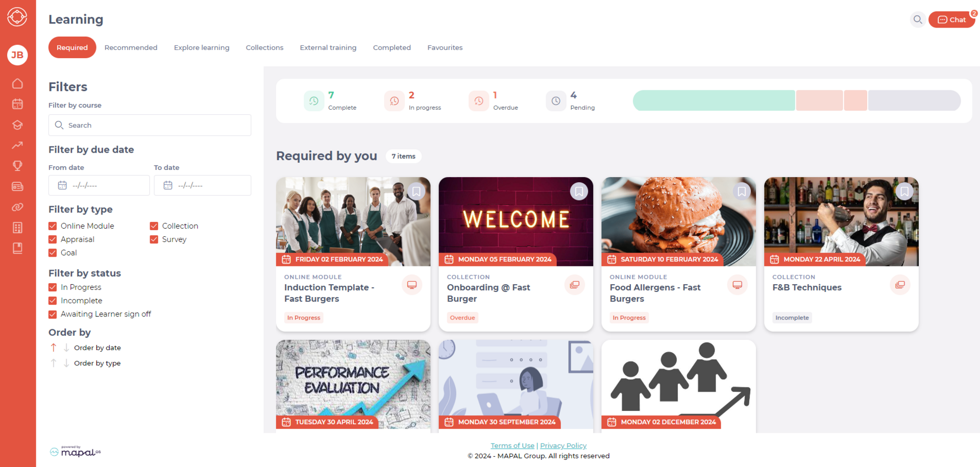Open the calendar icon in sidebar
The image size is (980, 467).
(x=17, y=104)
